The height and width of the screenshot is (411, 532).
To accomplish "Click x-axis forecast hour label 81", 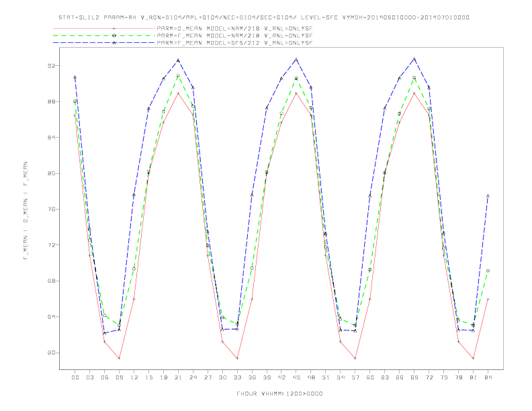I will pos(474,377).
